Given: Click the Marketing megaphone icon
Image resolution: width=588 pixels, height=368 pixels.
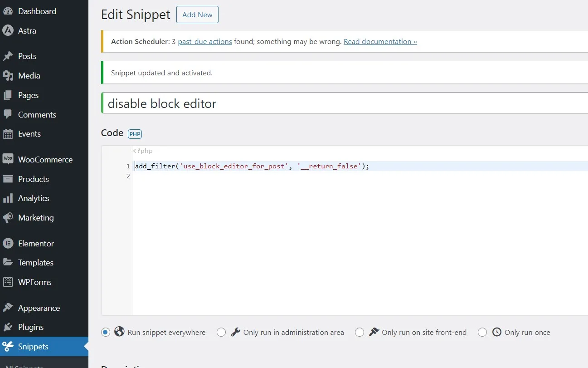Looking at the screenshot, I should [8, 218].
